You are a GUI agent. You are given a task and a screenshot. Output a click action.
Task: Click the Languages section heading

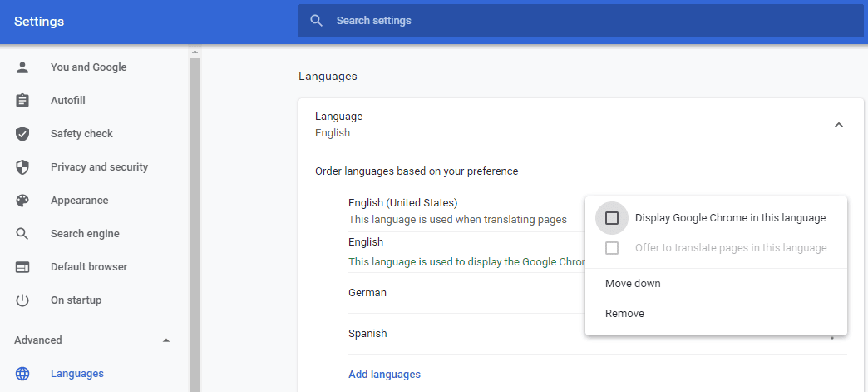328,76
